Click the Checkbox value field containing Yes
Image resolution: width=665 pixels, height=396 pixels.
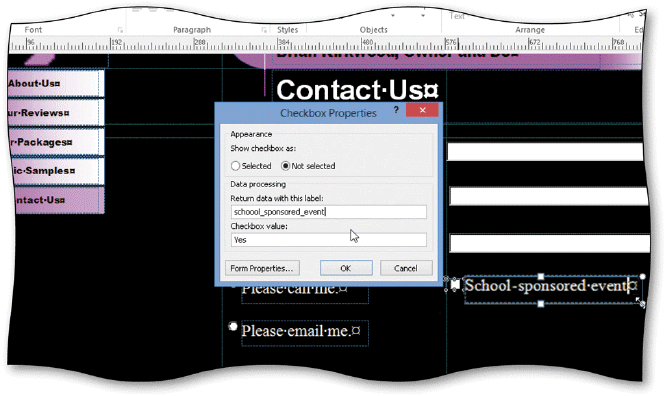click(329, 240)
